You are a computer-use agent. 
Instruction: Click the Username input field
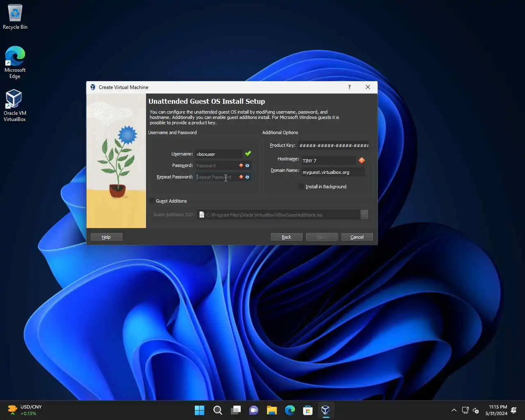pos(219,154)
